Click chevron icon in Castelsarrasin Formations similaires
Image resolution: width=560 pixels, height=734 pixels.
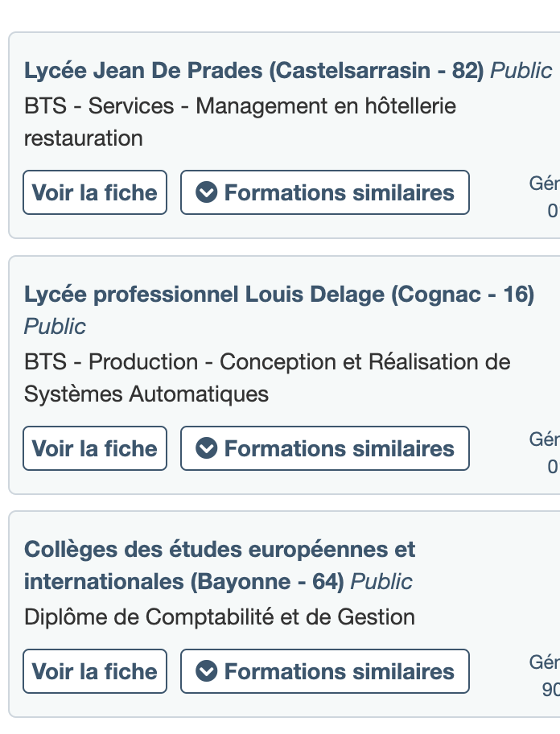pos(206,192)
